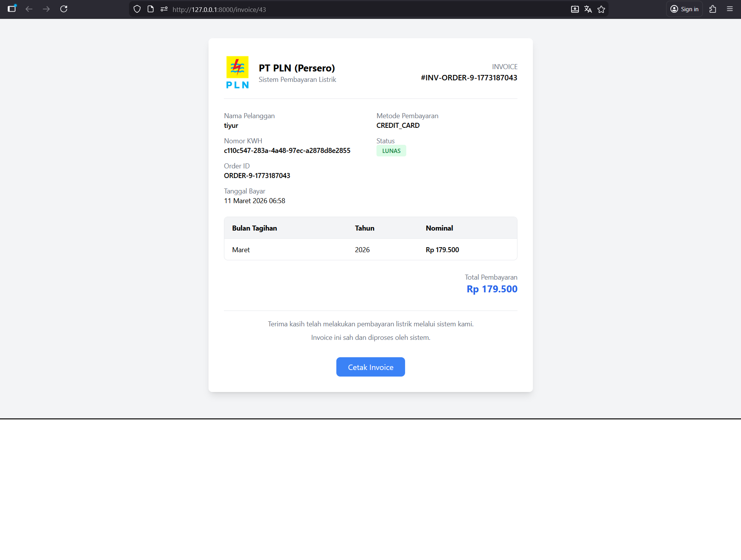Open the sidebar panel icon
This screenshot has width=741, height=560.
click(x=12, y=9)
